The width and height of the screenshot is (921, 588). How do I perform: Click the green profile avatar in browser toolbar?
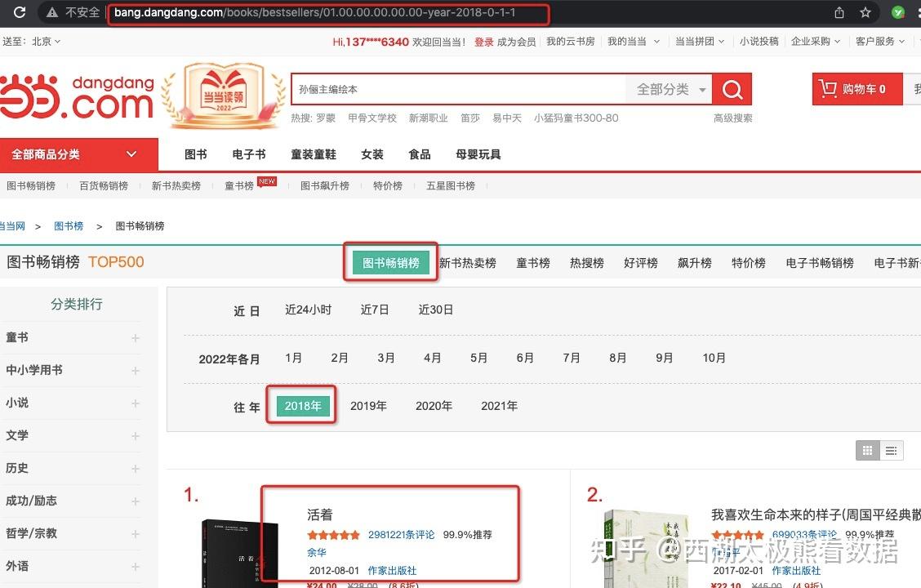tap(897, 13)
